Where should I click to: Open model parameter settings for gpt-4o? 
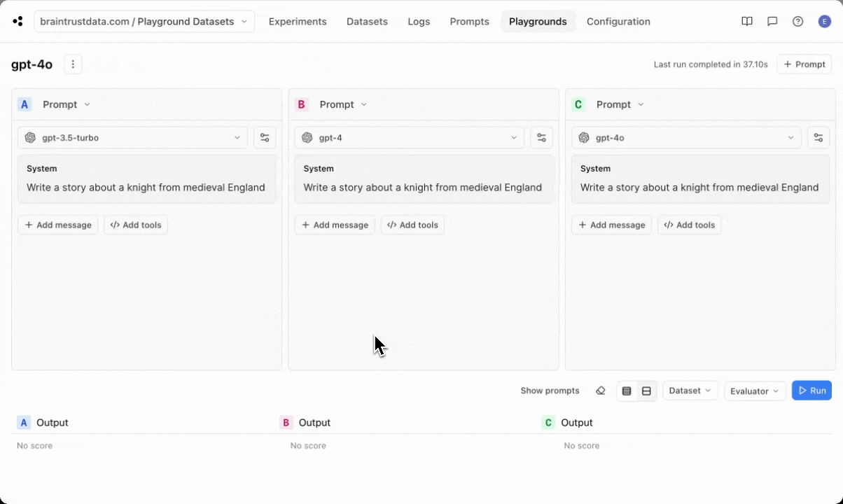(818, 137)
